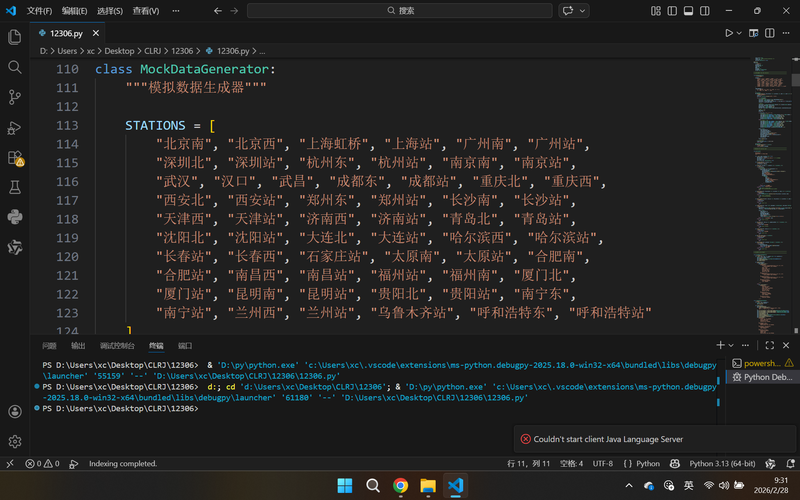Open the Accounts icon in activity bar
800x500 pixels.
pos(15,411)
